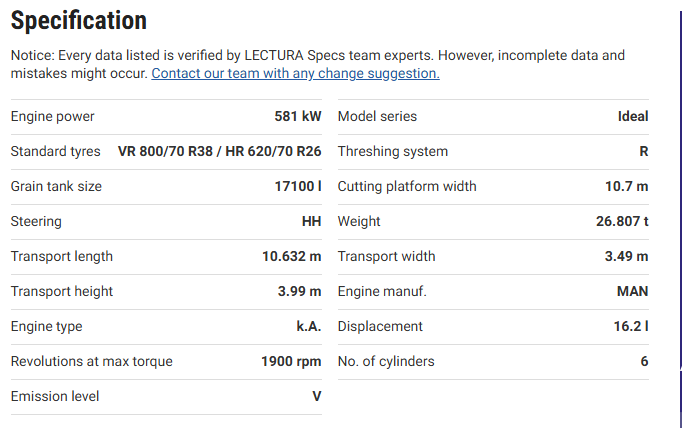Select the Cutting platform width value 10.7 m

tap(627, 186)
